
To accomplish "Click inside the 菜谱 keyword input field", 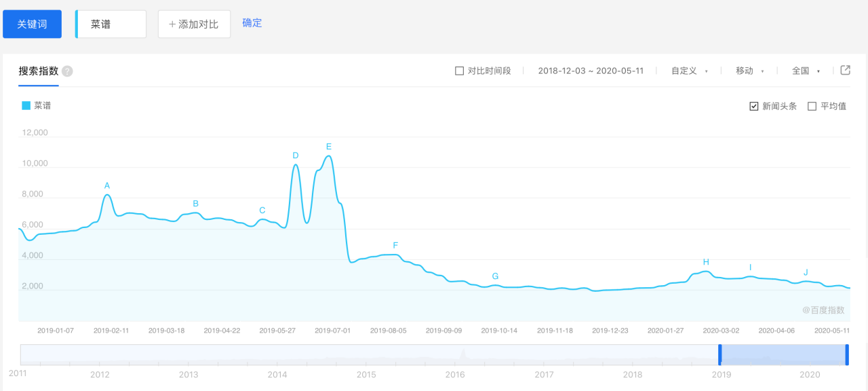I will [111, 23].
